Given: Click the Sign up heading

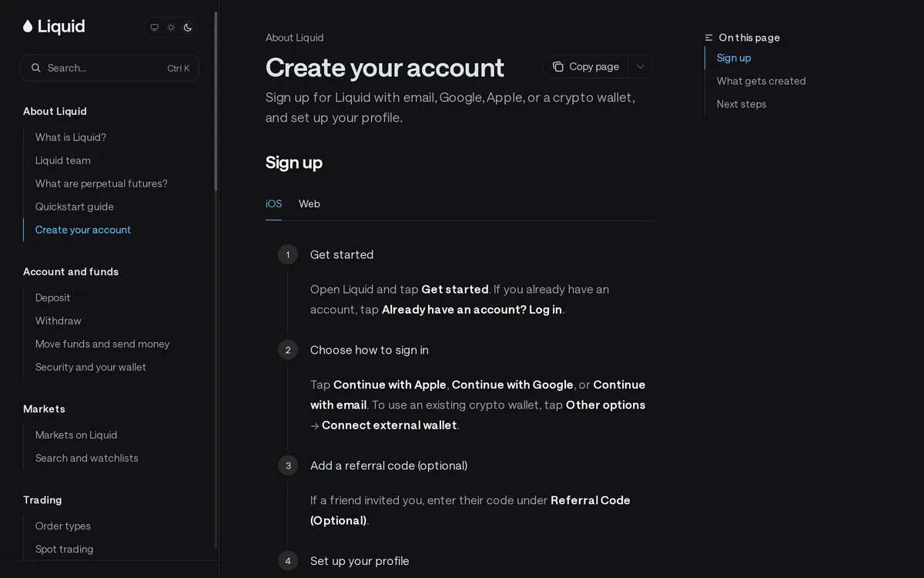Looking at the screenshot, I should tap(294, 163).
